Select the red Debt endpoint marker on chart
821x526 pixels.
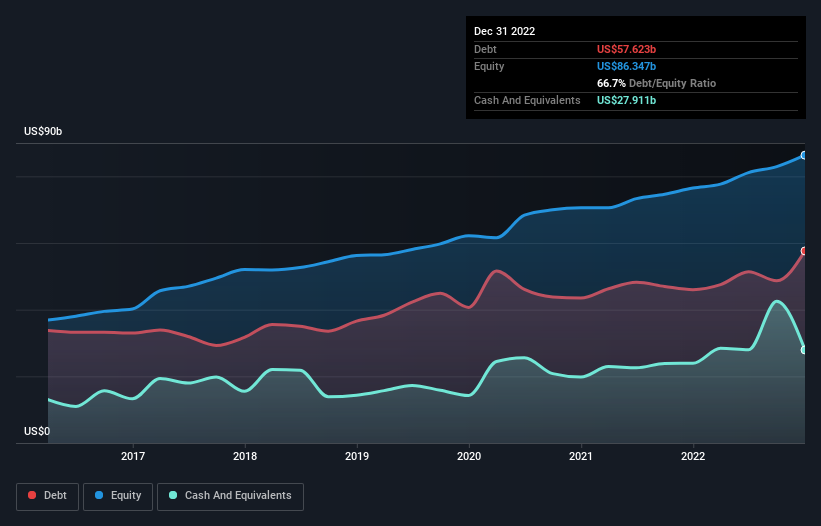tap(804, 251)
